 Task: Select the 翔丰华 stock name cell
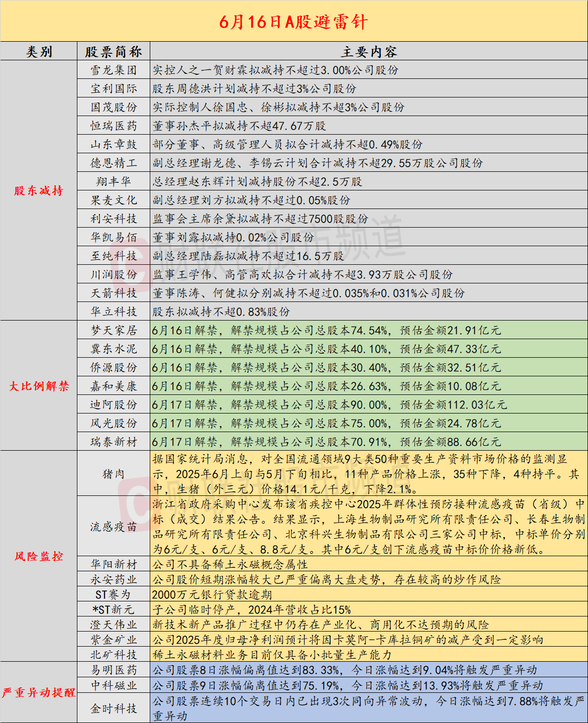tap(114, 181)
